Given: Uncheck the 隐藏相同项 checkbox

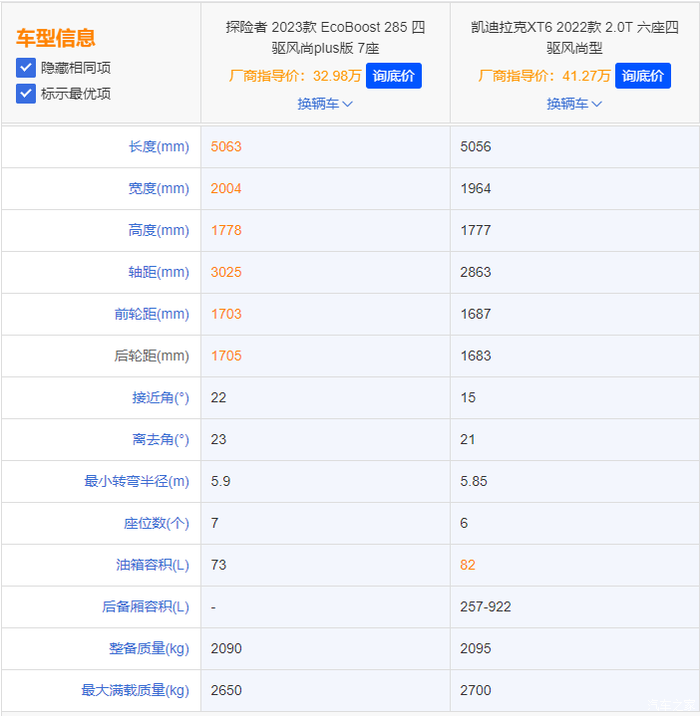Looking at the screenshot, I should tap(26, 68).
